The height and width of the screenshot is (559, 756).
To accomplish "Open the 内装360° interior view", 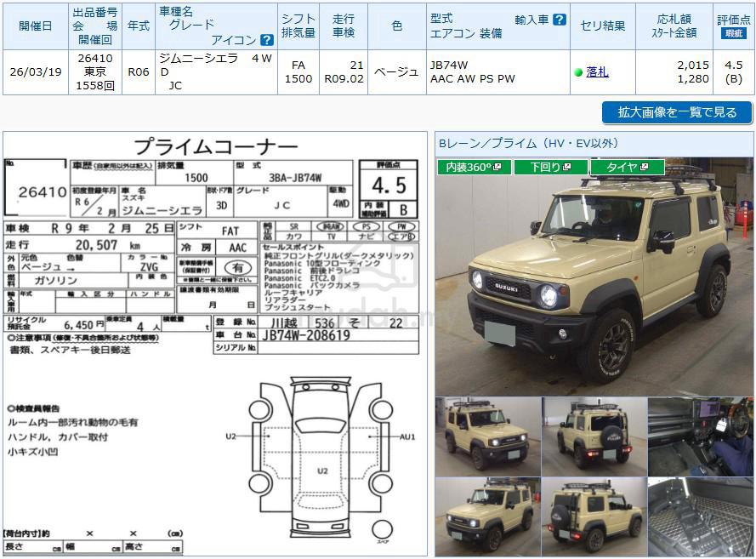I will pos(474,167).
